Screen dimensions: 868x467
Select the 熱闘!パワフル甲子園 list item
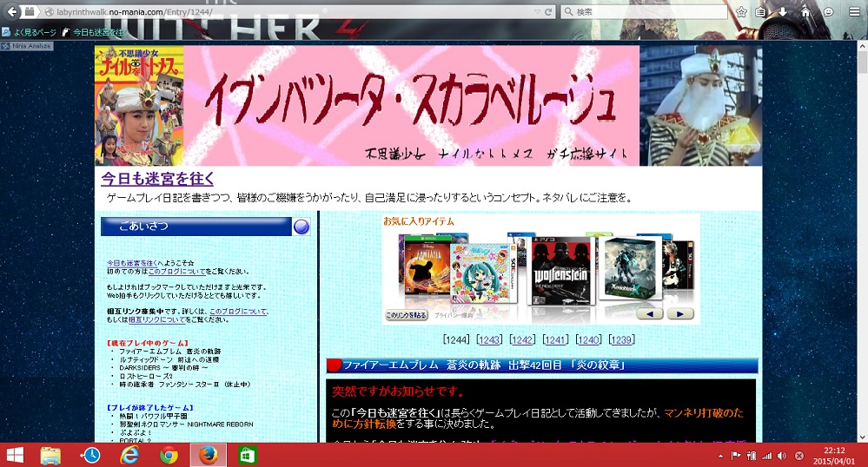153,416
